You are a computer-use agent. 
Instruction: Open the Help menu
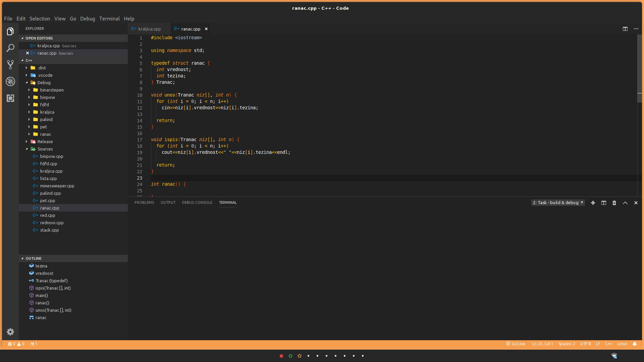click(x=129, y=19)
